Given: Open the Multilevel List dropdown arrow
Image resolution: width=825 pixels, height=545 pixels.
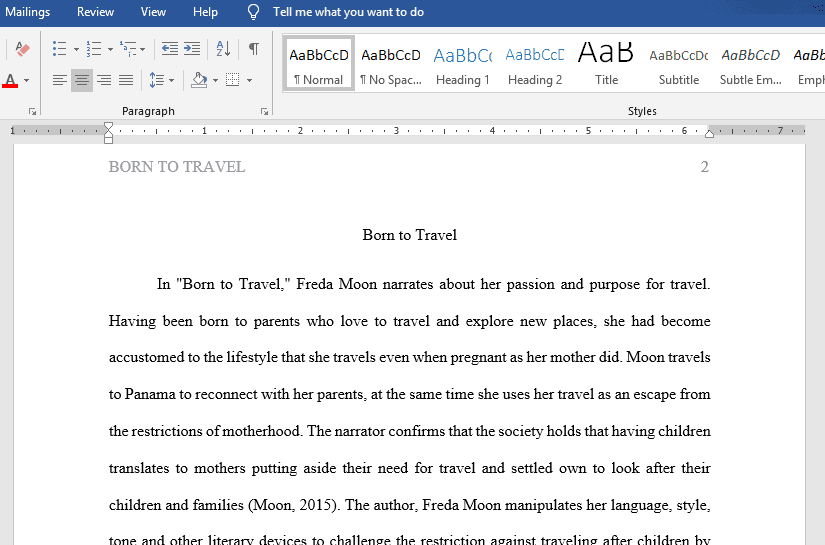Looking at the screenshot, I should (x=143, y=49).
